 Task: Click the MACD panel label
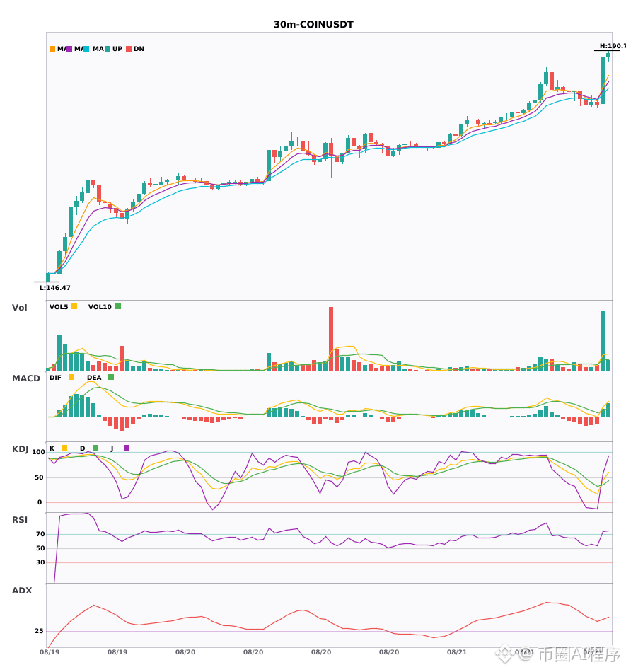click(x=25, y=378)
